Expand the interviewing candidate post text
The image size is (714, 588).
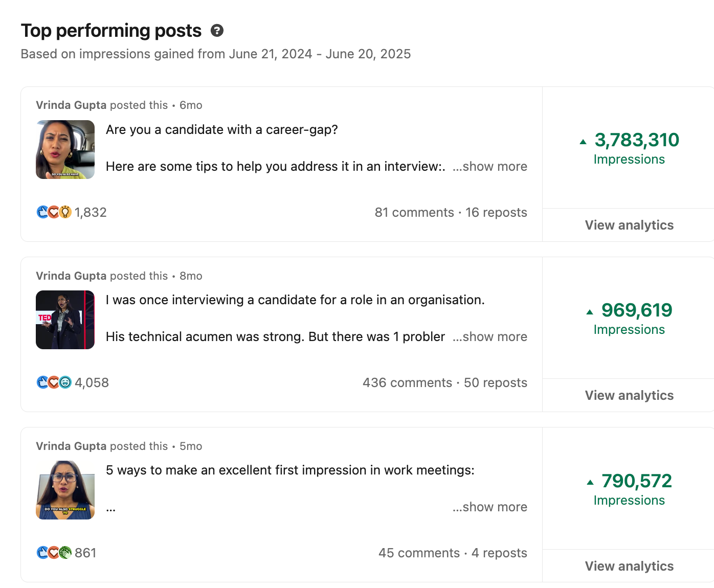click(x=489, y=337)
